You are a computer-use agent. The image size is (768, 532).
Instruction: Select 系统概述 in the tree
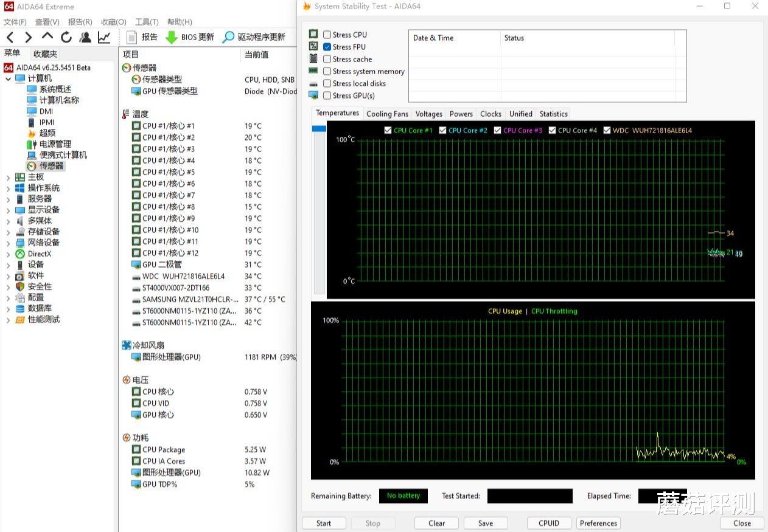55,89
